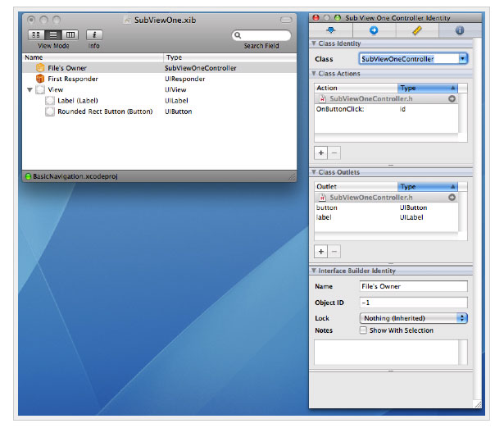Open the Lock popup menu

[413, 318]
